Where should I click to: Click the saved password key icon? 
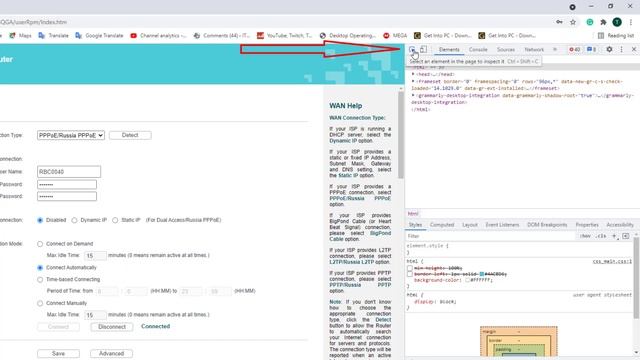click(559, 22)
